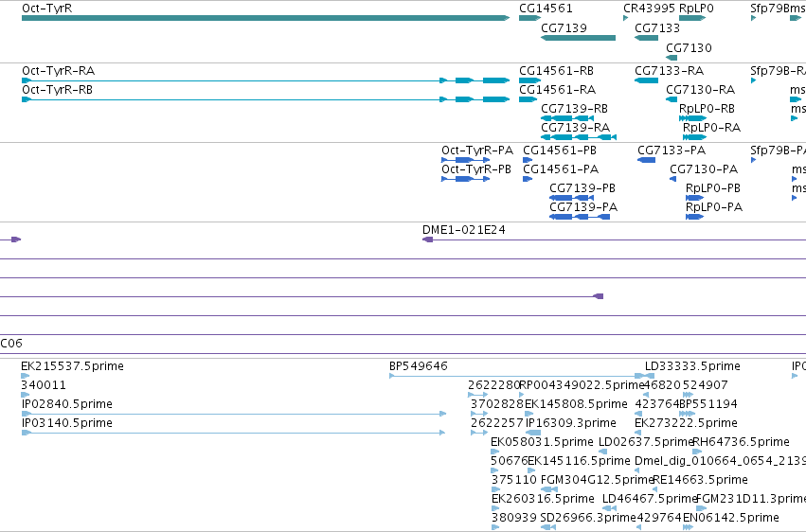
Task: Select the EK215537.5prime EST label
Action: point(73,366)
